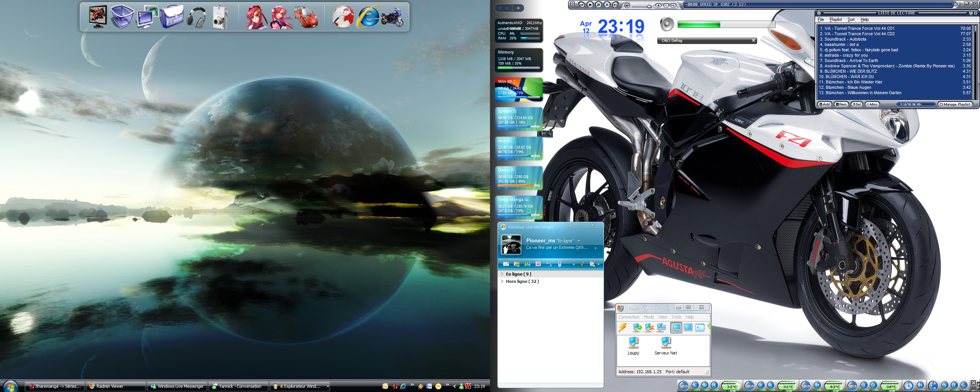This screenshot has height=392, width=980.
Task: Click the green volume bar widget
Action: 726,24
